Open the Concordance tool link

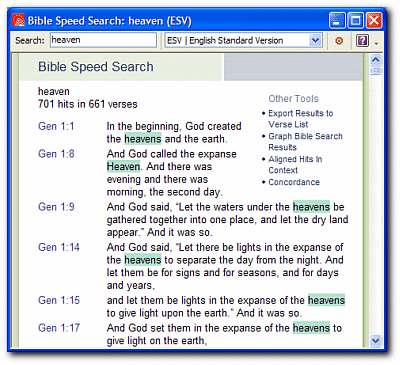pos(294,182)
